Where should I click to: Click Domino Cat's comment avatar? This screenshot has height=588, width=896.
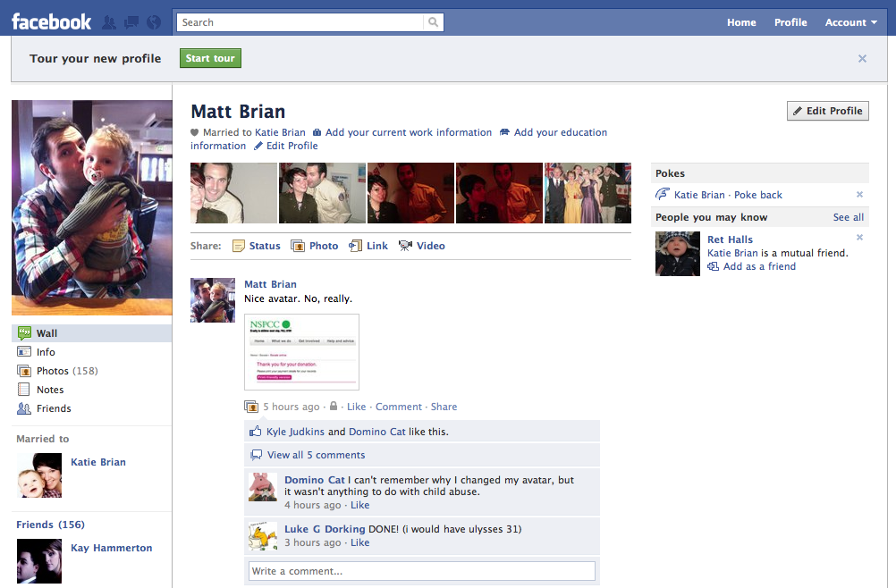(263, 487)
